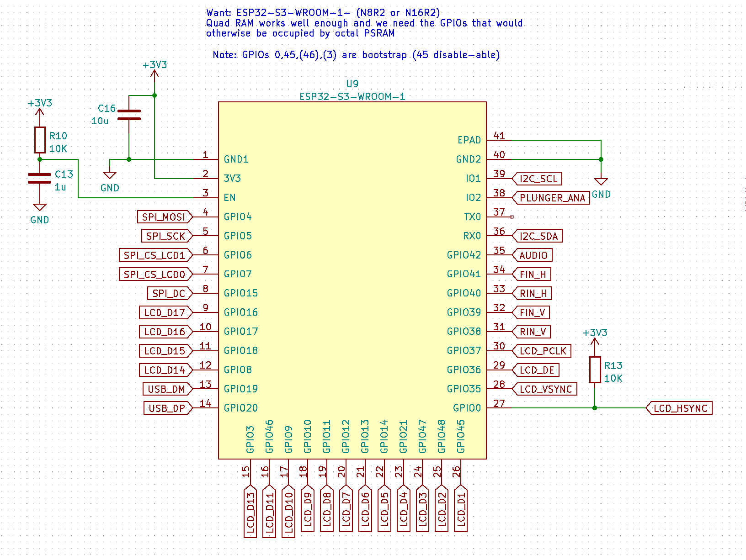
Task: Click the no-connect marker on TX0 pin 37
Action: point(512,217)
